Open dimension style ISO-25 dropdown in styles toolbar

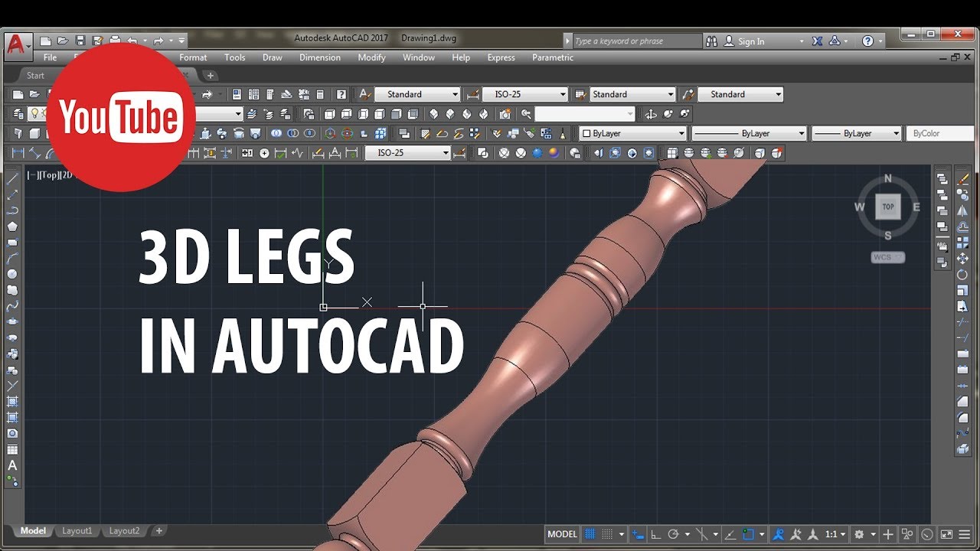(525, 95)
